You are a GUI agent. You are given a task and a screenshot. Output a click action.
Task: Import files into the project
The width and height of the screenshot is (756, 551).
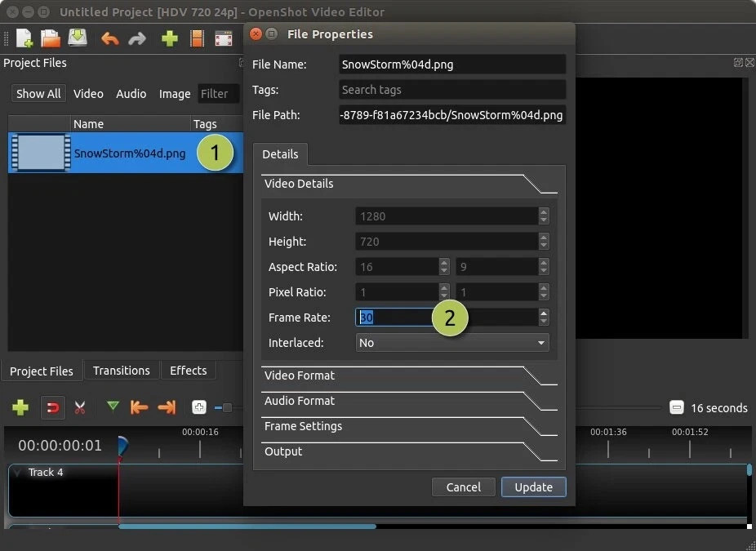167,38
